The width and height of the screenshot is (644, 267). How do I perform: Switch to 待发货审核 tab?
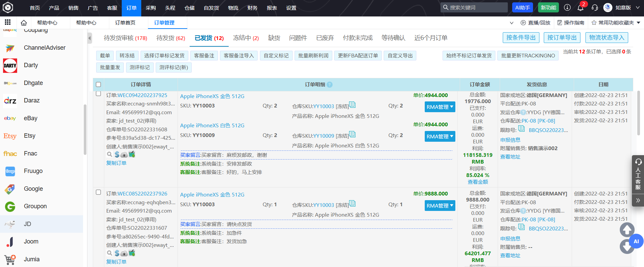pyautogui.click(x=125, y=38)
